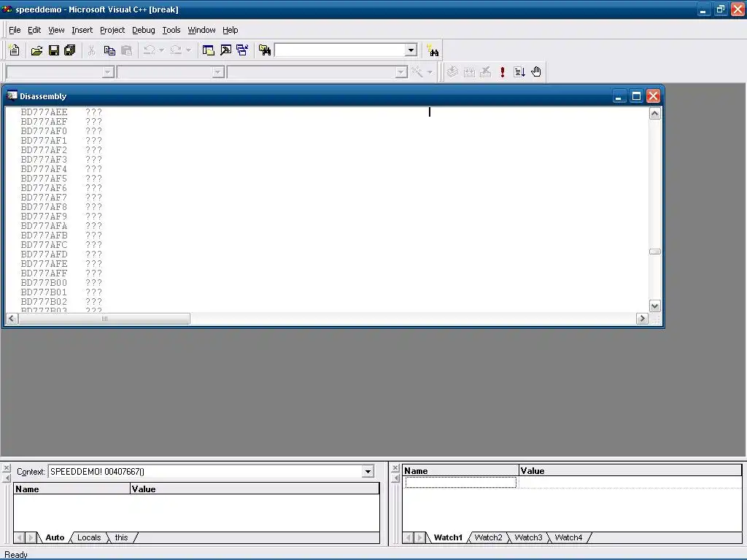Click the hand Insert/Remove Breakpoint icon
The width and height of the screenshot is (747, 560).
536,72
